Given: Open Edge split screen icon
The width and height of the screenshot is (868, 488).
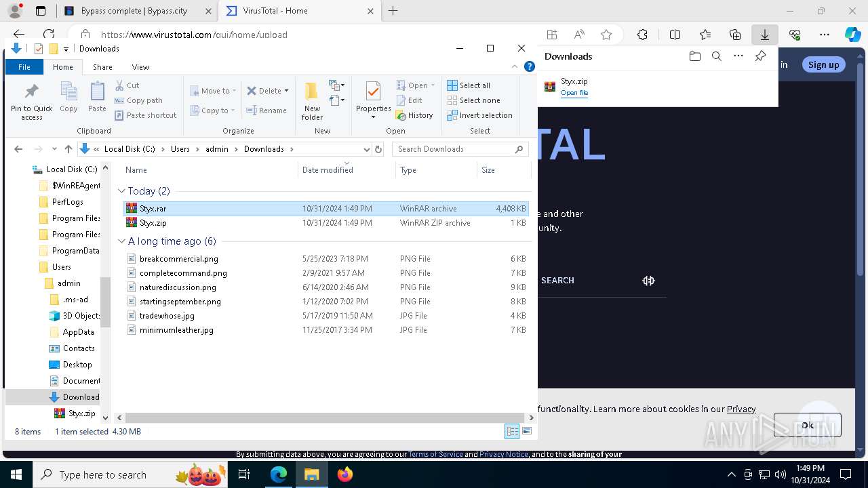Looking at the screenshot, I should point(675,35).
